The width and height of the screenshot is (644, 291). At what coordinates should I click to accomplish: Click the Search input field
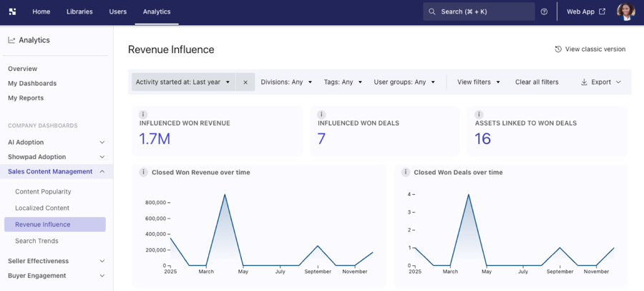pos(479,11)
